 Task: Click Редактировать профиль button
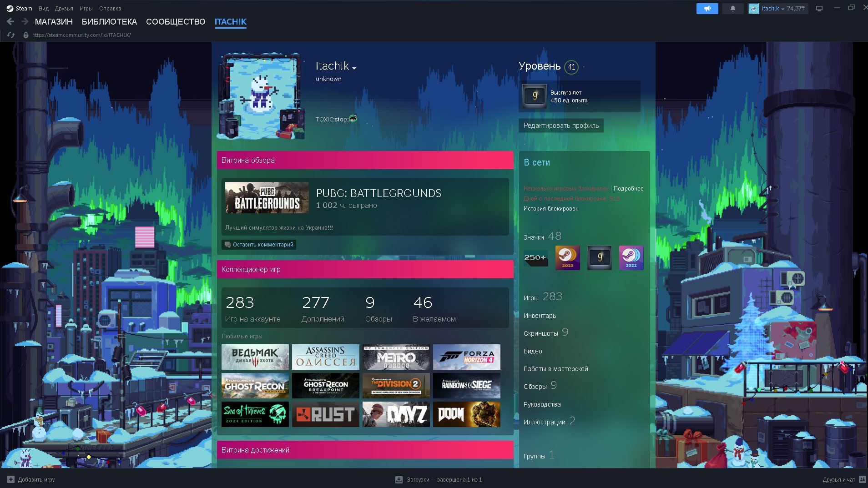pos(561,126)
